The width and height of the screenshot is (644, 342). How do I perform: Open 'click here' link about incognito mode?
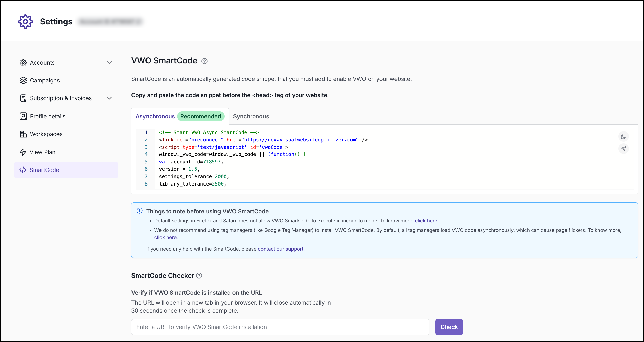pos(426,221)
